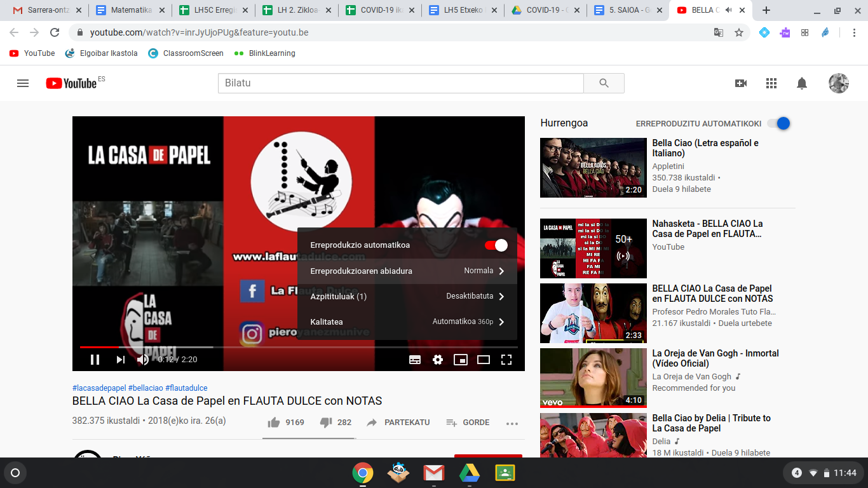The height and width of the screenshot is (488, 868).
Task: Click the search magnifier button
Action: [604, 83]
